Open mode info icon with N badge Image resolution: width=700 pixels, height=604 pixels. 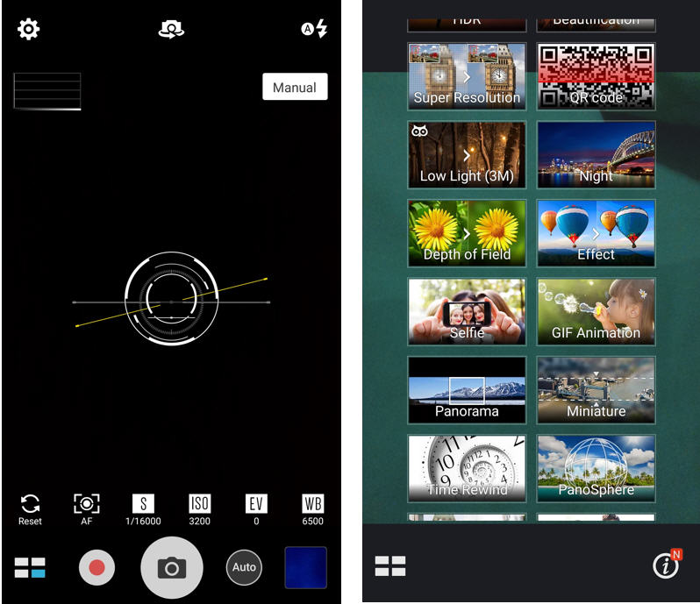point(667,565)
